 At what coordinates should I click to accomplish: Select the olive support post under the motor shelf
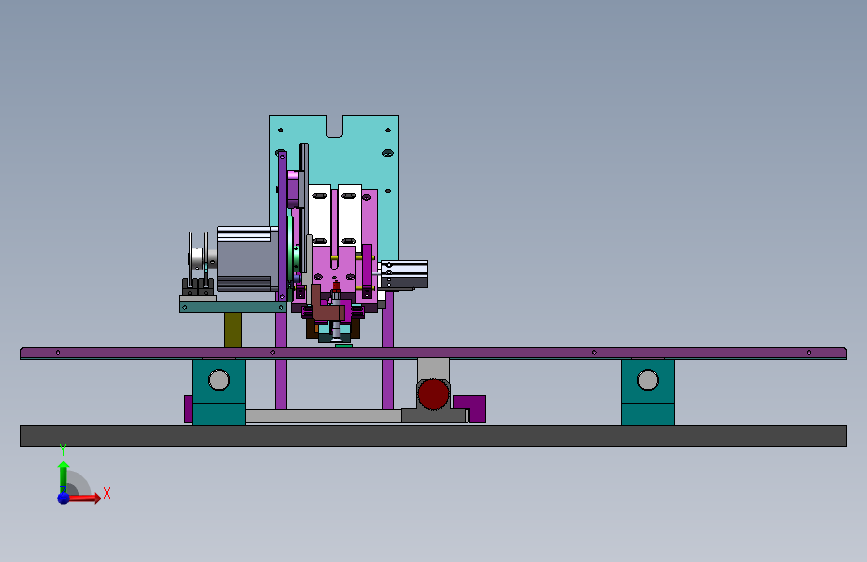click(233, 330)
